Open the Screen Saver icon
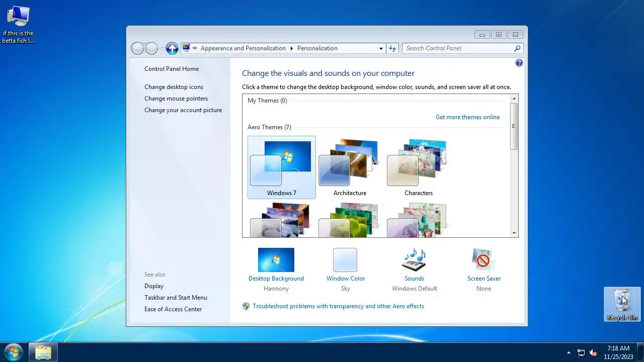 (484, 260)
